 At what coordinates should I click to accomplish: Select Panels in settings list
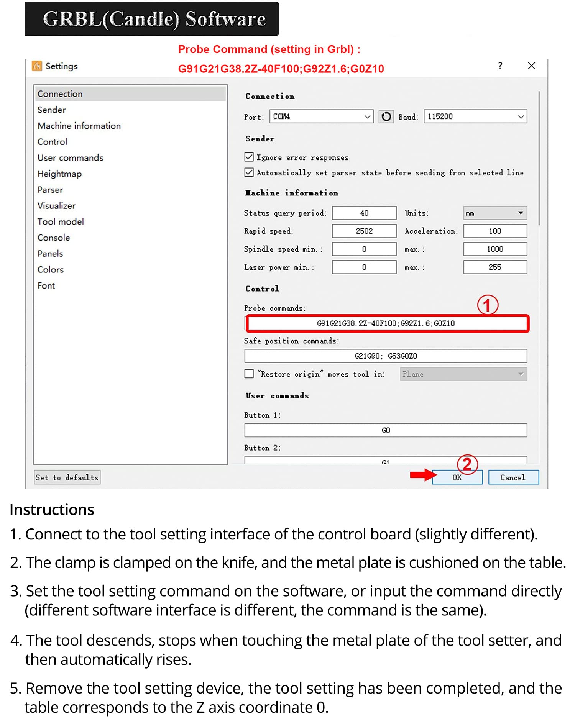pos(130,254)
